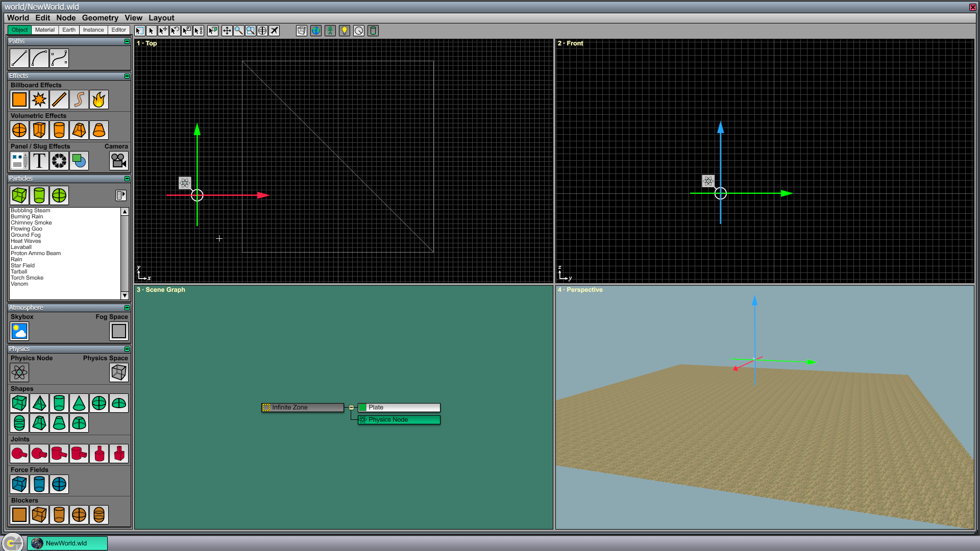
Task: Collapse the Infinite Zone node tree
Action: pos(351,408)
